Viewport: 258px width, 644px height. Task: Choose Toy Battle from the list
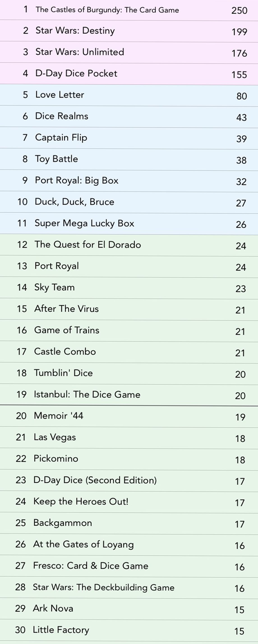(x=56, y=159)
